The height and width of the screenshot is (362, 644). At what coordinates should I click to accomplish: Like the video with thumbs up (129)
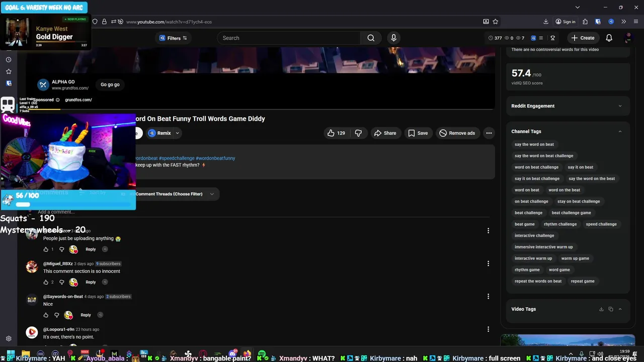tap(336, 133)
